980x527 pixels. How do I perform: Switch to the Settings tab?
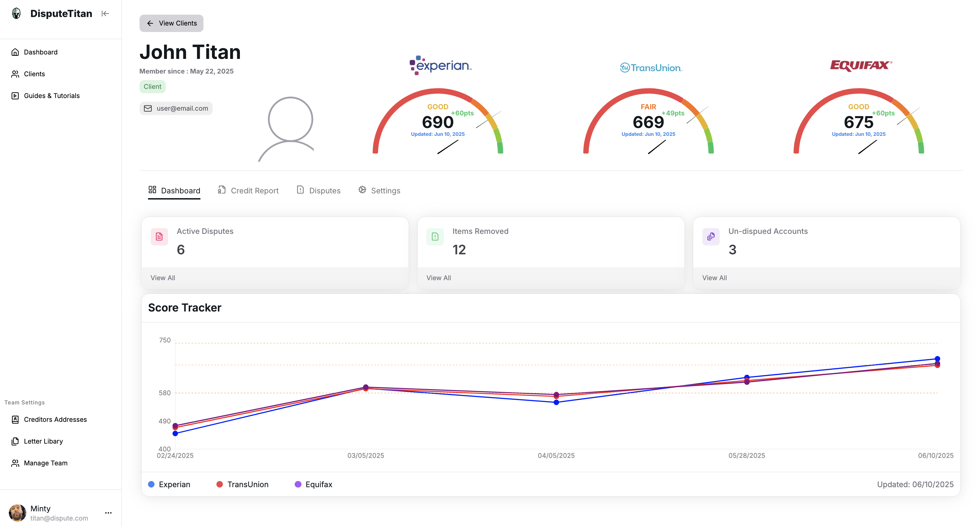coord(379,191)
